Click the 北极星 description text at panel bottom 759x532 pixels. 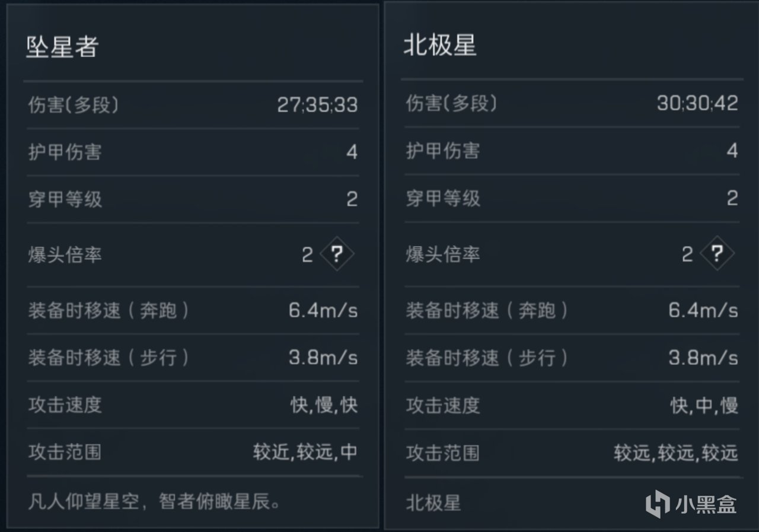[433, 504]
